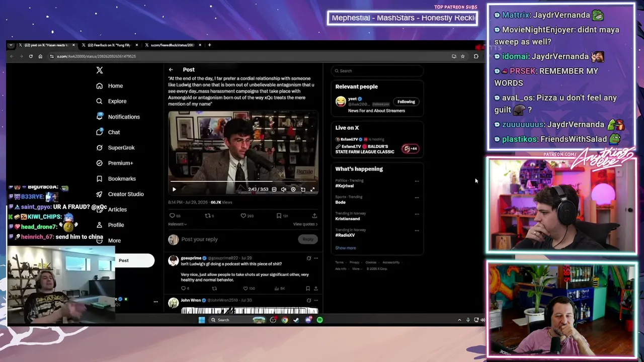Image resolution: width=644 pixels, height=362 pixels.
Task: Reply to the main post via comment icon
Action: [172, 216]
